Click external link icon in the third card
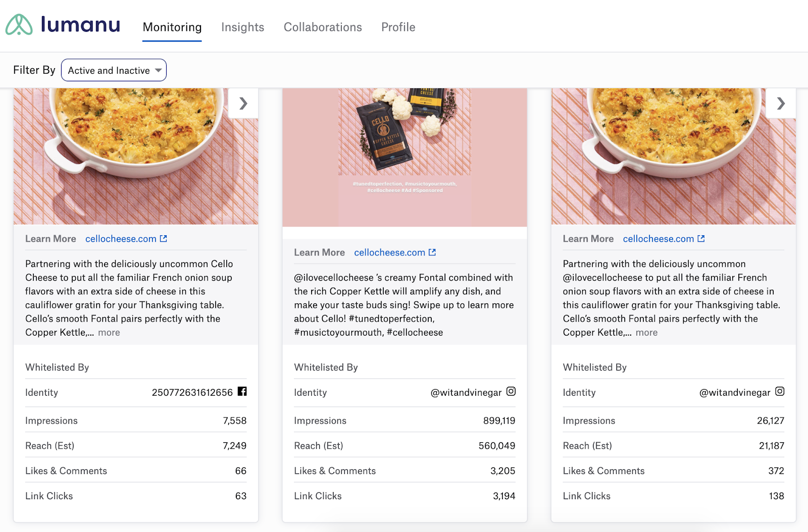This screenshot has width=808, height=532. point(701,239)
